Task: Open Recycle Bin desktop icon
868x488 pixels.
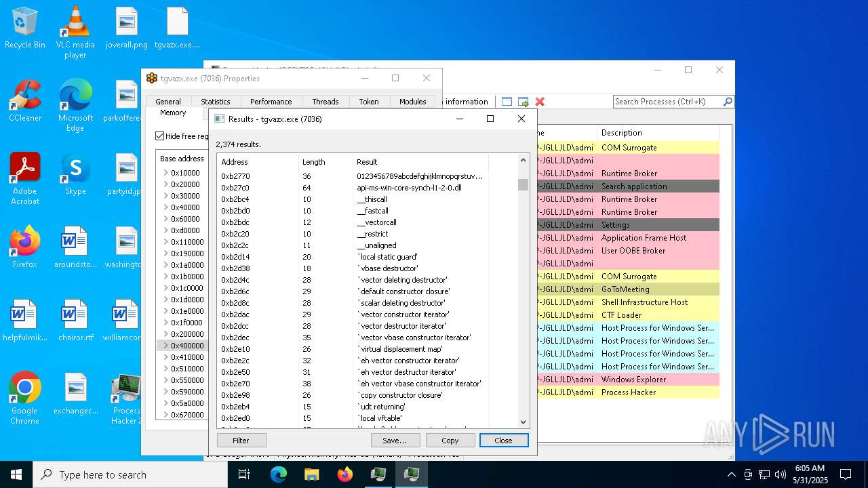Action: [25, 28]
